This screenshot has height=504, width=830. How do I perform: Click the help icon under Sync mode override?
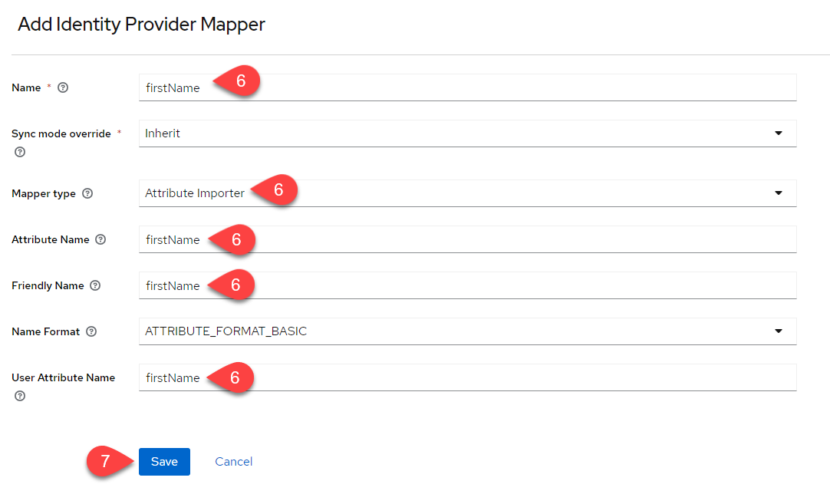(20, 152)
